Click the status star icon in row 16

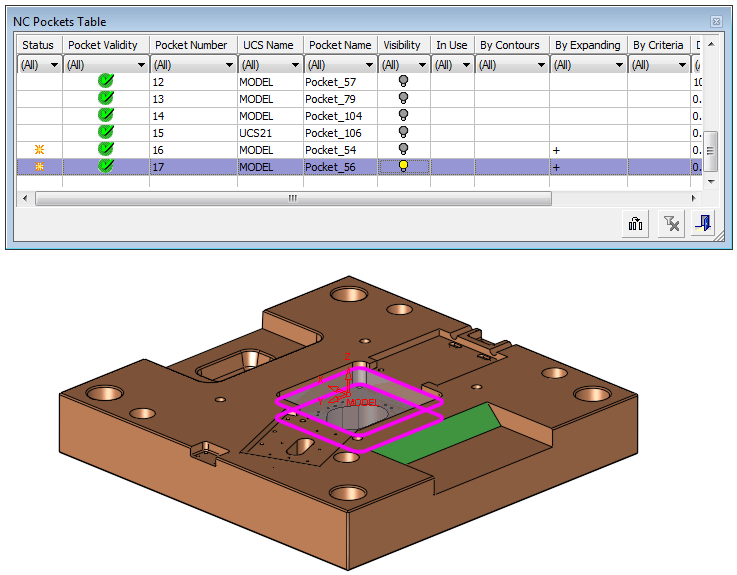(40, 150)
